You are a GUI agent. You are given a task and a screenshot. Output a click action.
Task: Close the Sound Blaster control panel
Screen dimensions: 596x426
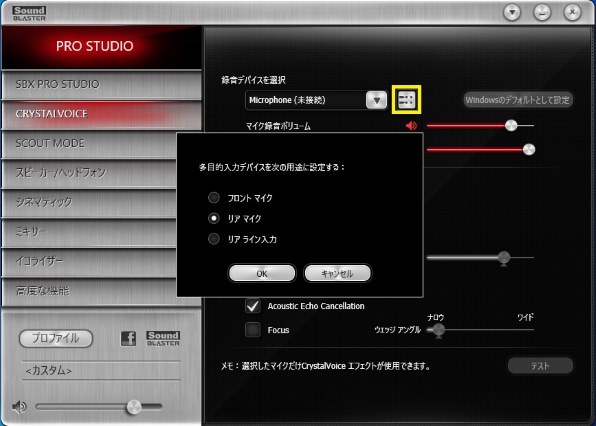[572, 13]
